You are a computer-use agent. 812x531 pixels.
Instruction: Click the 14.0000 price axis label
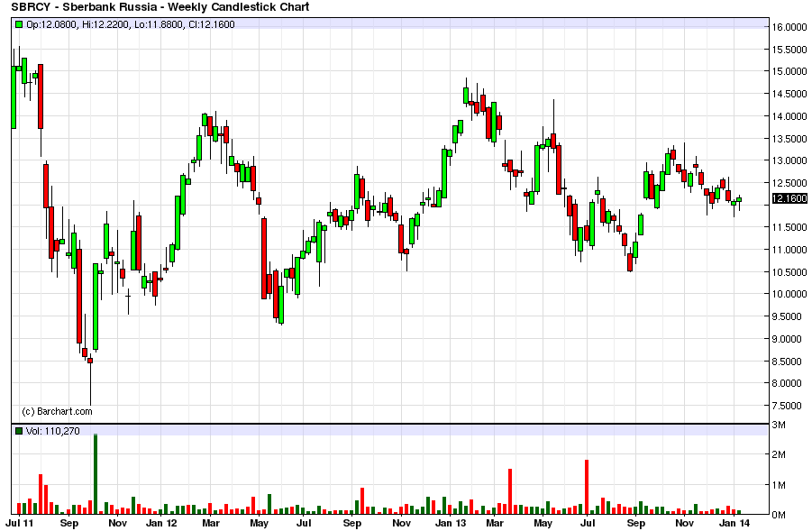click(789, 116)
